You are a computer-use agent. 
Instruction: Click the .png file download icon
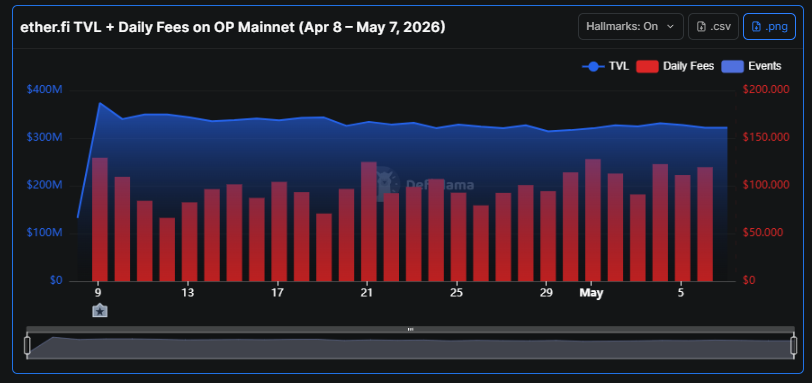click(757, 26)
